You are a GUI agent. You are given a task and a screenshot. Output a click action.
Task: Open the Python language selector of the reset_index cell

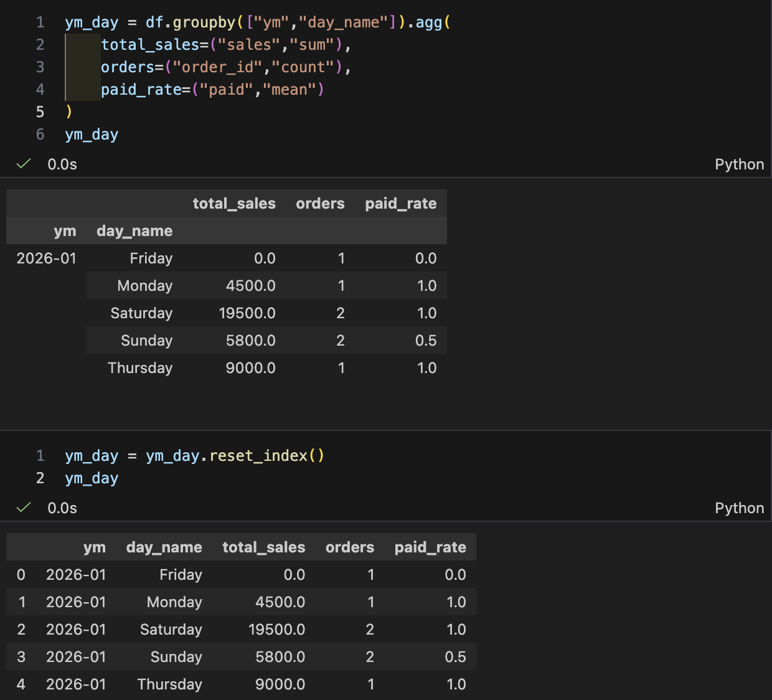tap(739, 508)
